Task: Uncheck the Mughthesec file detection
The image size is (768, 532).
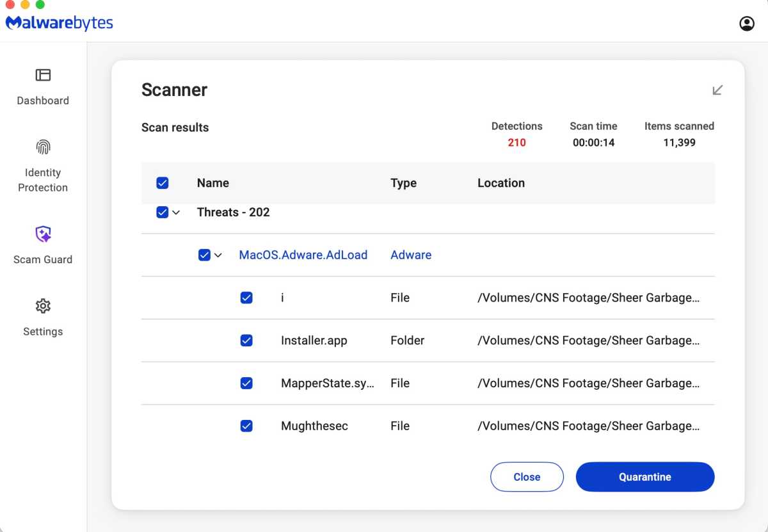Action: 246,425
